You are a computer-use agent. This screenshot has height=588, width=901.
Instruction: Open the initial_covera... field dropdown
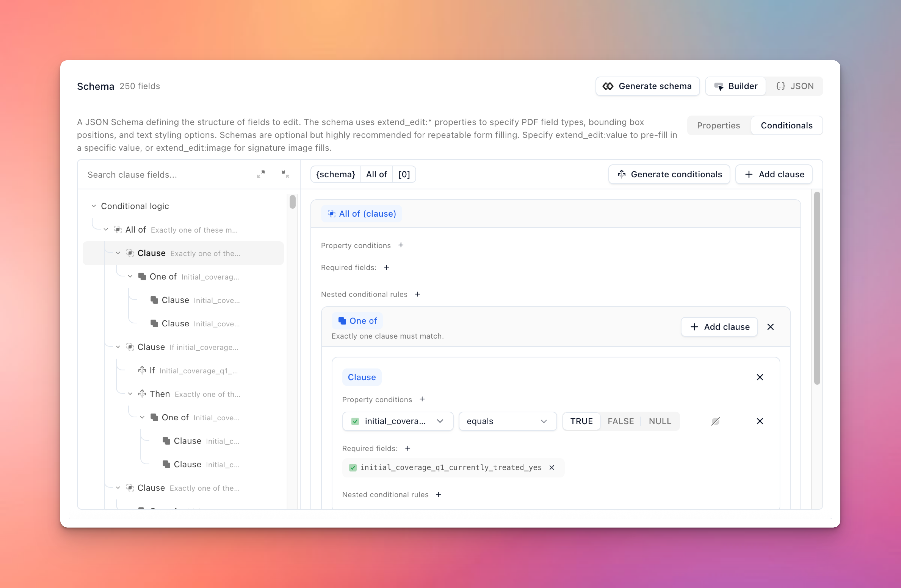(x=397, y=421)
